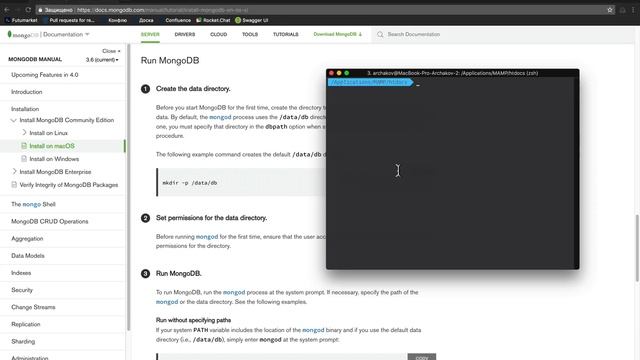Image resolution: width=640 pixels, height=360 pixels.
Task: Collapse Install MongoDB Community Edition tree
Action: (x=13, y=120)
